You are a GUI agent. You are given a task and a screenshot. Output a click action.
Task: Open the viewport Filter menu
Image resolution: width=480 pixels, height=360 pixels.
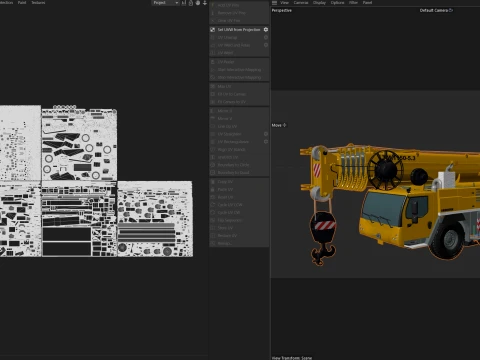point(353,3)
